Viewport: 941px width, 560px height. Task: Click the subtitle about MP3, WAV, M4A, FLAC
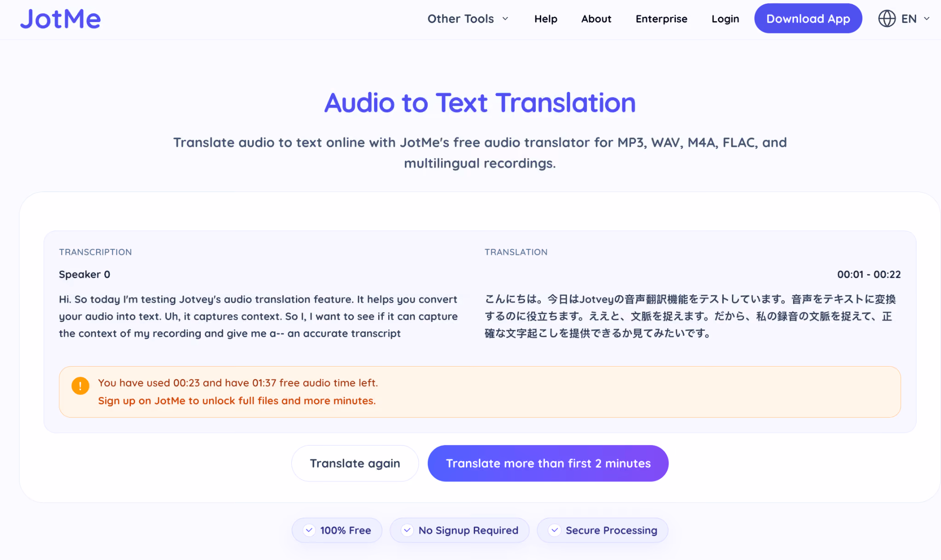(480, 153)
